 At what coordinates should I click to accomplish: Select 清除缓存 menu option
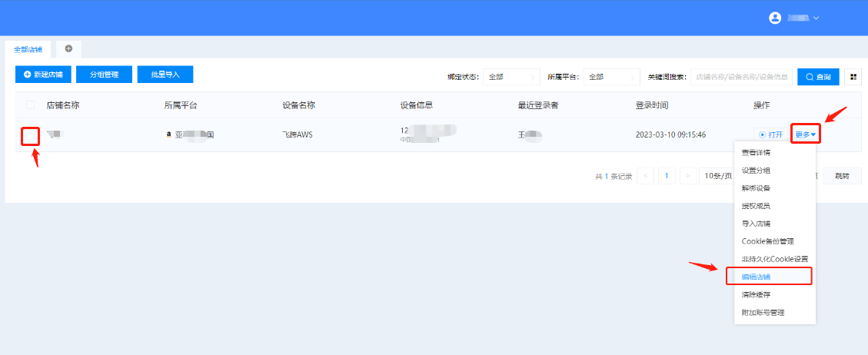point(755,294)
